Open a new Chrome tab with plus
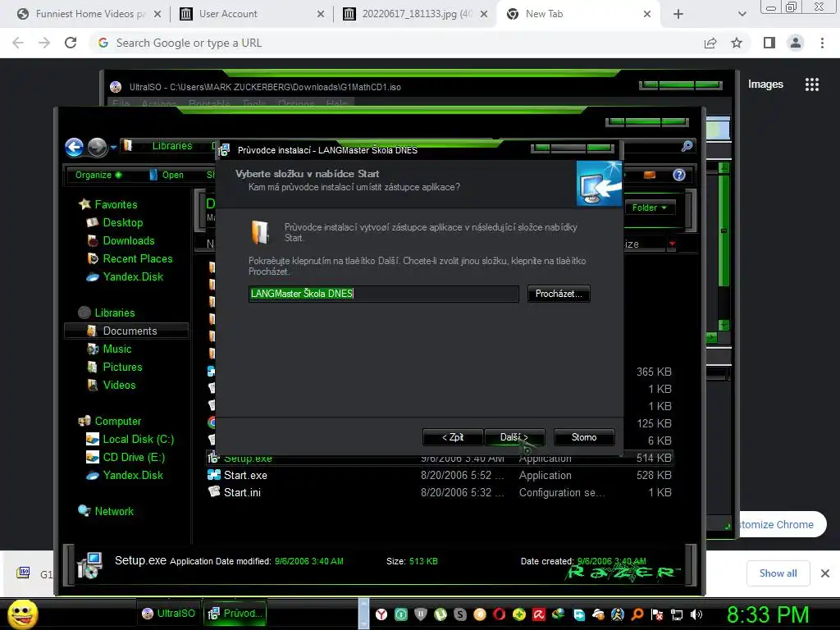This screenshot has height=630, width=840. (x=678, y=14)
